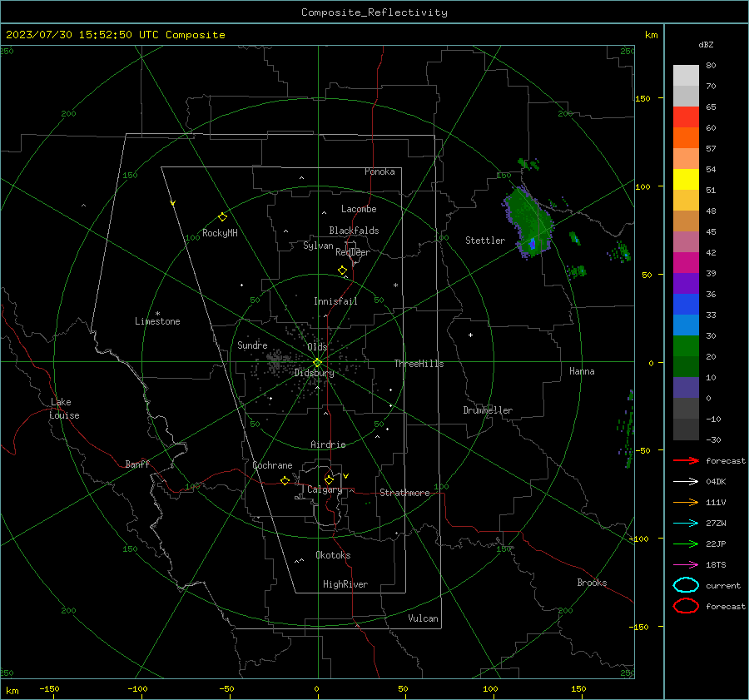Click the Stettler town label

485,241
